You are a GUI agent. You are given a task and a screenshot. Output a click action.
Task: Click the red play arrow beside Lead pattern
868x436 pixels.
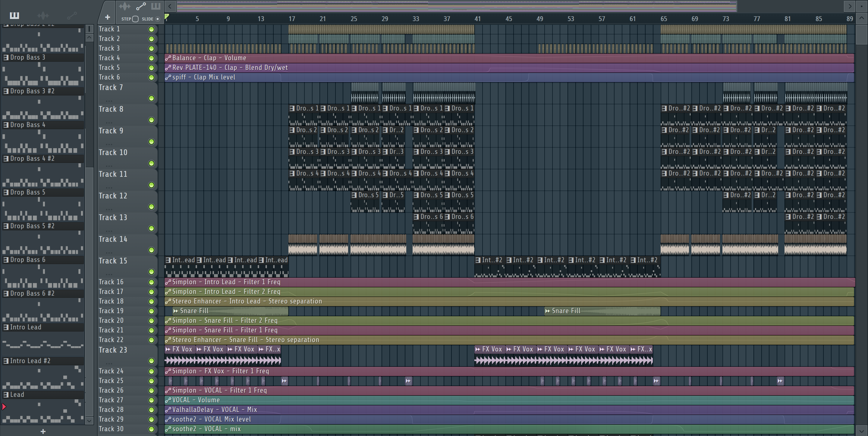click(4, 407)
